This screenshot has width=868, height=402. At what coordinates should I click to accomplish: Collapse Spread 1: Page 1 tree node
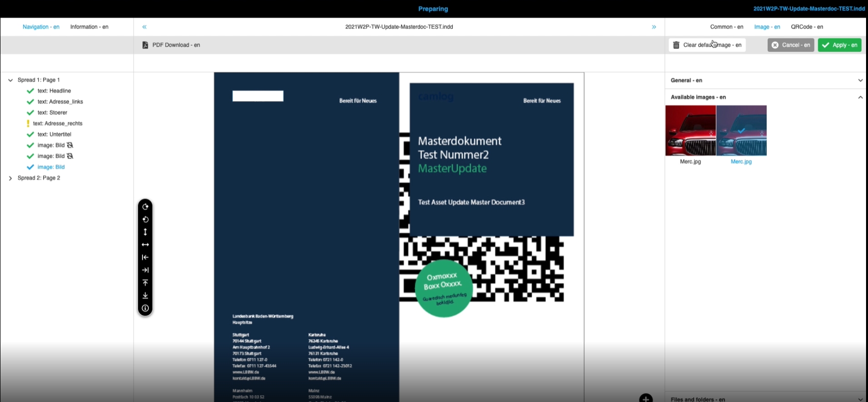pos(10,80)
